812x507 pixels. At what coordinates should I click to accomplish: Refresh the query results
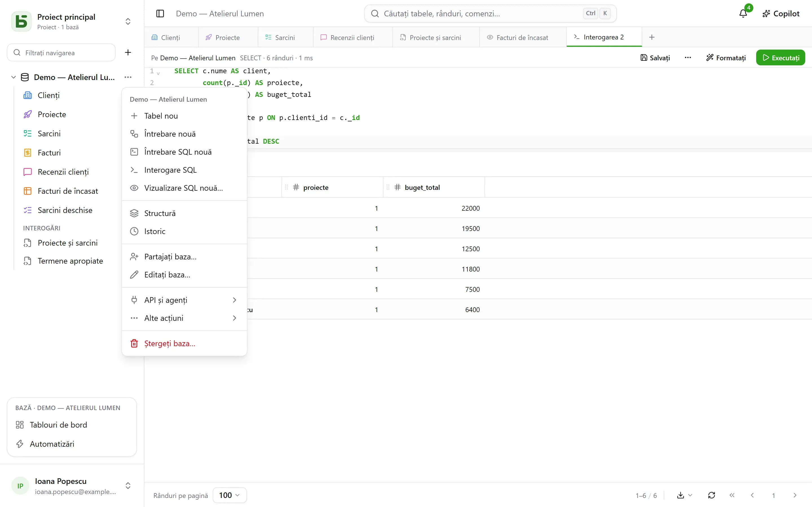711,495
